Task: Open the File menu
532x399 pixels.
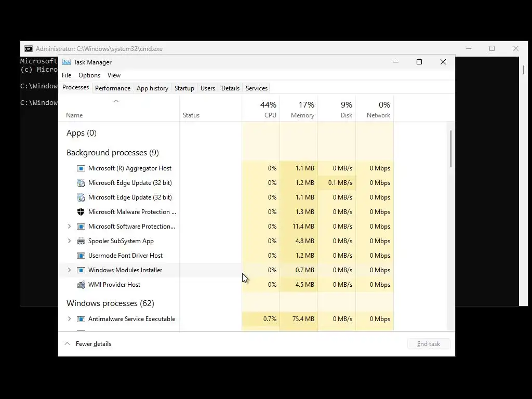Action: [x=66, y=75]
